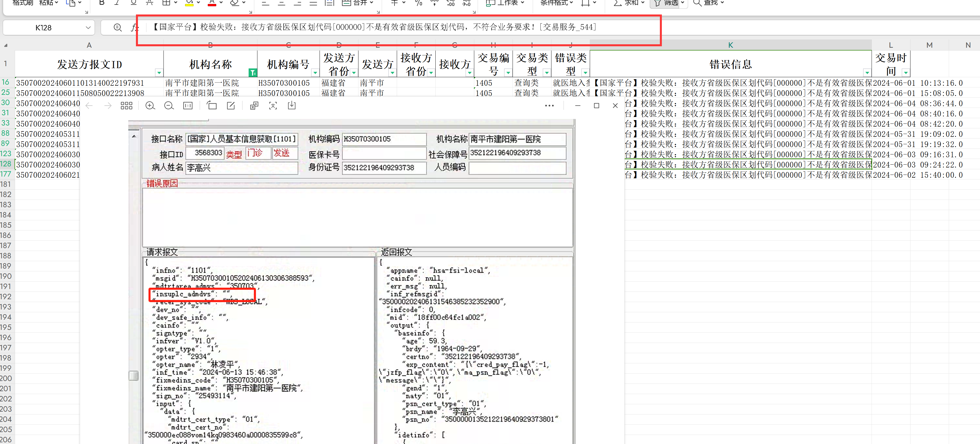
Task: Extract text from image (OCR) icon
Action: click(273, 106)
